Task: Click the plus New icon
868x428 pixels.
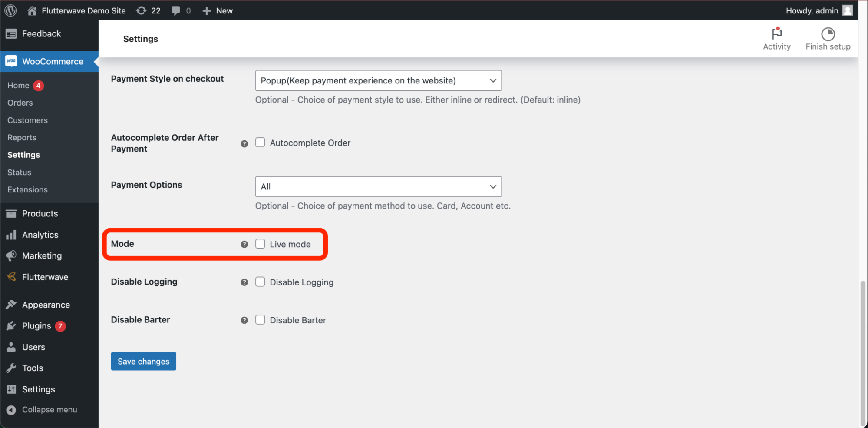Action: (207, 10)
